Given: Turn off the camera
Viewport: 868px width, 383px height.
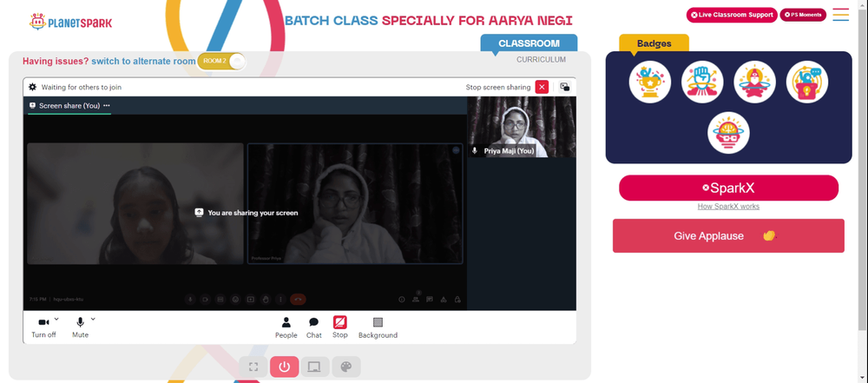Looking at the screenshot, I should 43,327.
